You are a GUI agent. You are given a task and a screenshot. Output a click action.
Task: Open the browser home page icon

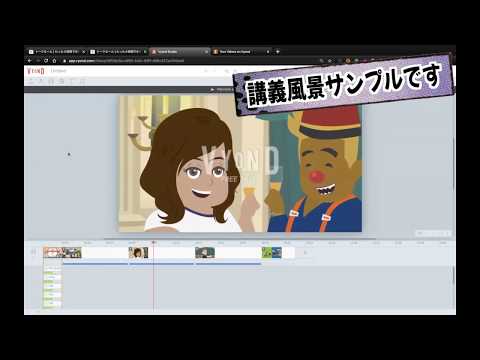(x=54, y=61)
